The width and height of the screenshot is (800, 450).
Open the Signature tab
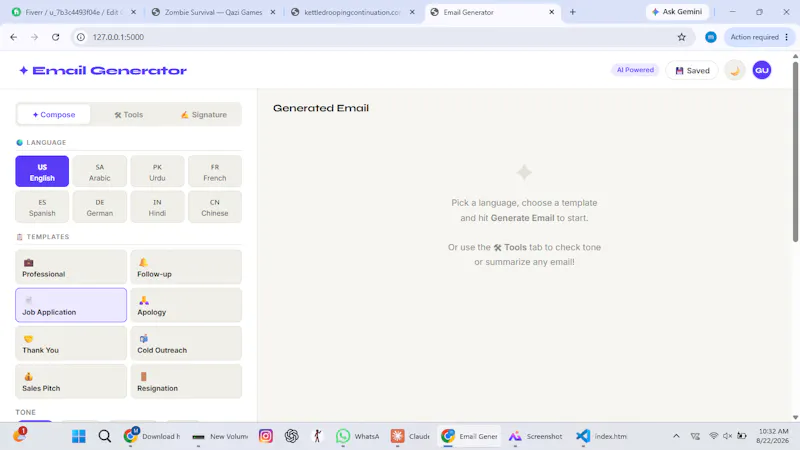tap(204, 115)
